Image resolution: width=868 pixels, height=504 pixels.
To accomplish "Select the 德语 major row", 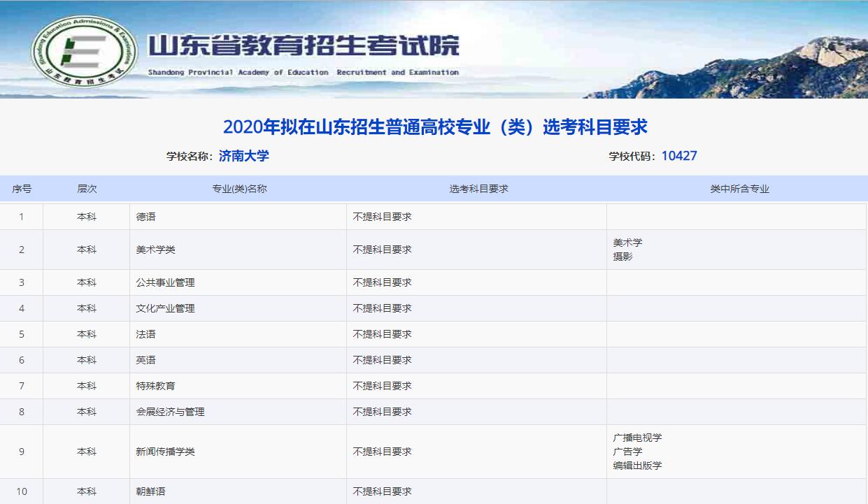I will coord(146,217).
